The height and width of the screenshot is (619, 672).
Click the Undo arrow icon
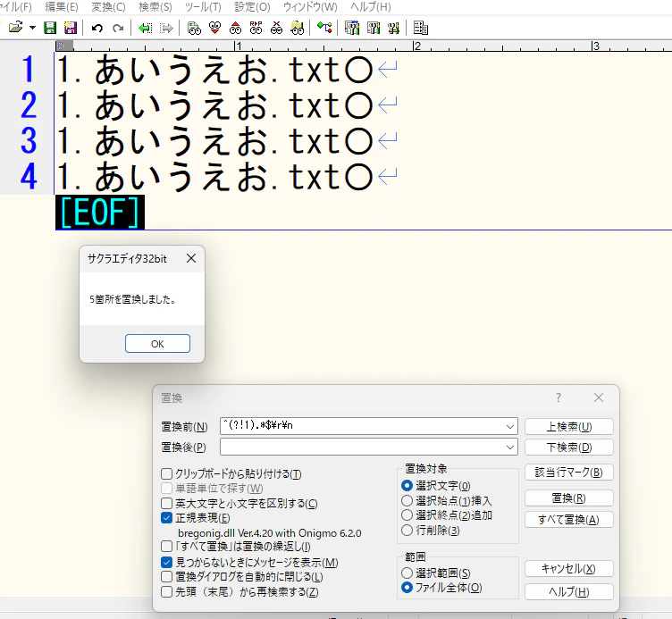point(97,29)
